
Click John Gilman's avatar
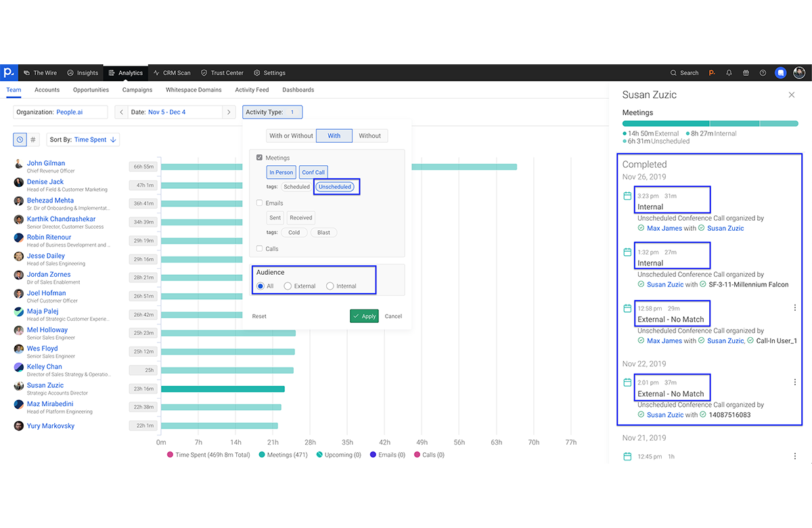coord(19,164)
